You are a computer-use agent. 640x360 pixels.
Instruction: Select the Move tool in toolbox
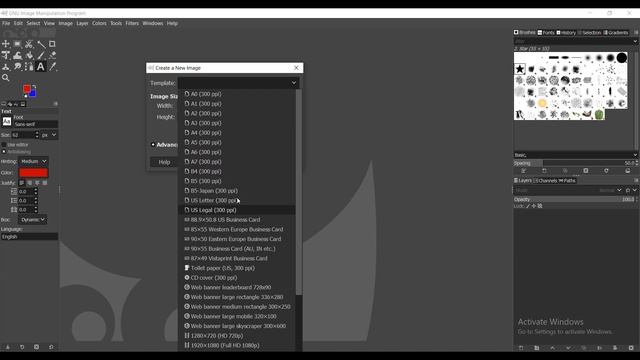coord(6,44)
